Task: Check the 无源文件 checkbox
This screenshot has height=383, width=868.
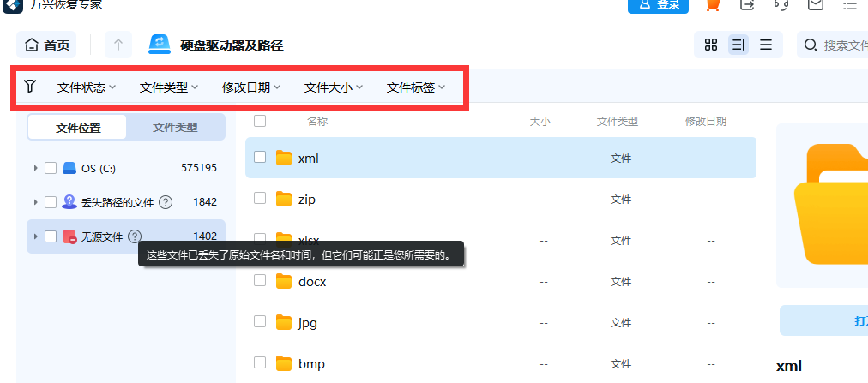Action: pyautogui.click(x=51, y=236)
